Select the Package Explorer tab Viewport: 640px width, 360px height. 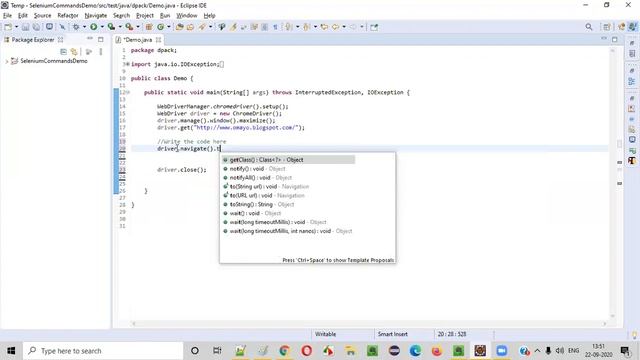click(33, 40)
